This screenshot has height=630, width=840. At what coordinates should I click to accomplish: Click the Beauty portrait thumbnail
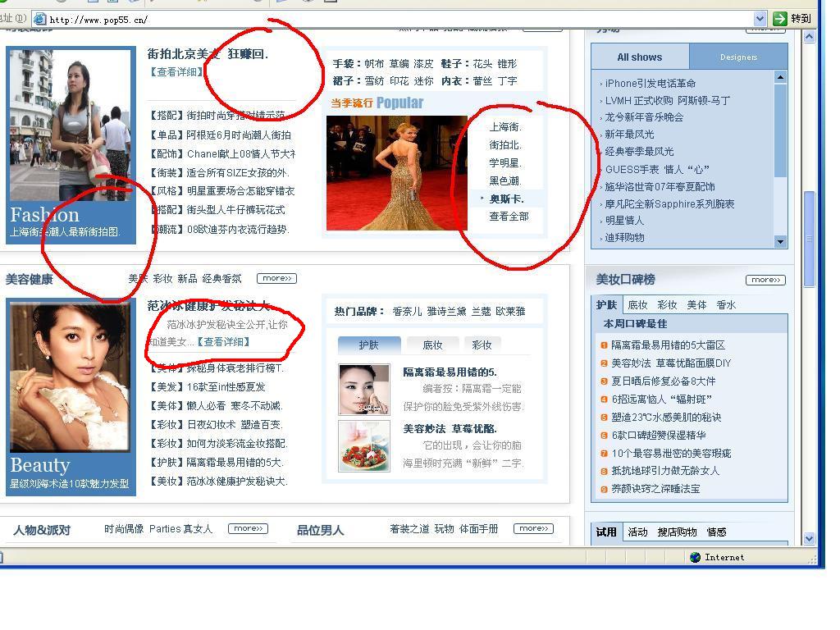71,377
